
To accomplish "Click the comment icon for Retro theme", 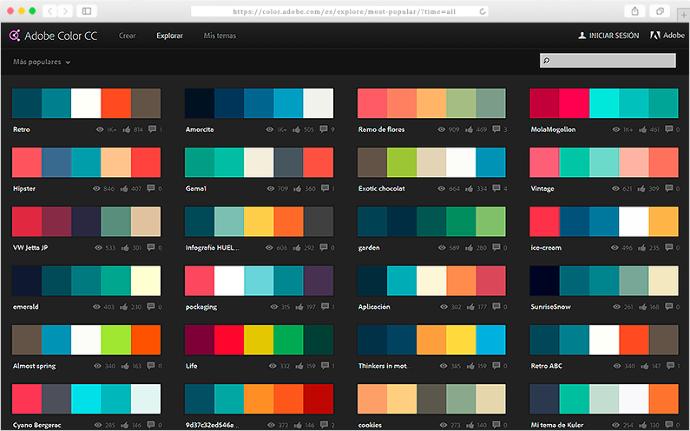I will [152, 129].
